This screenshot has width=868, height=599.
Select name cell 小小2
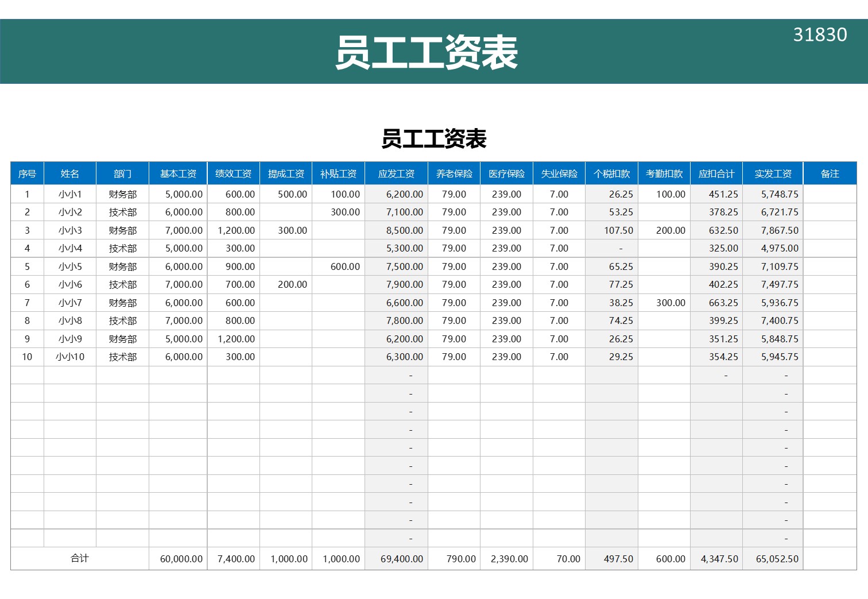click(70, 212)
